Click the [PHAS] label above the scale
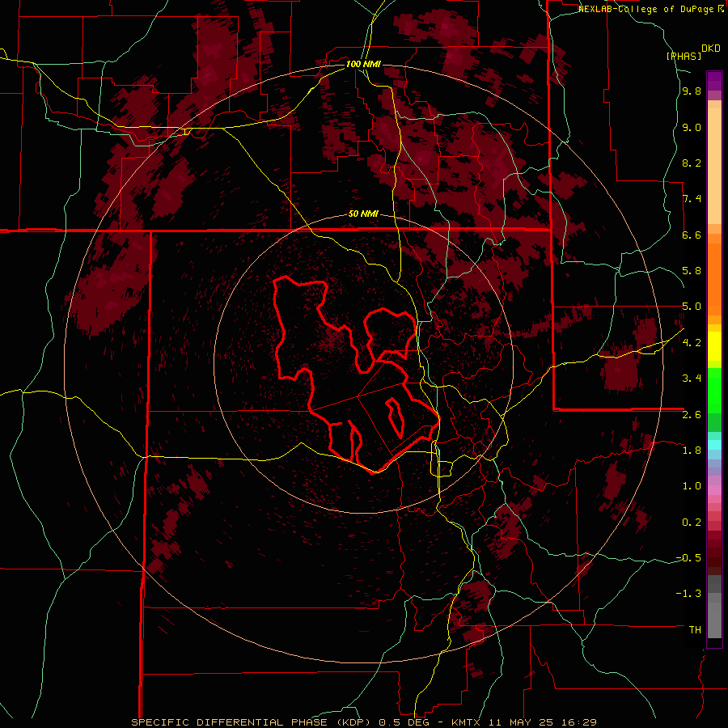The height and width of the screenshot is (728, 728). [684, 56]
